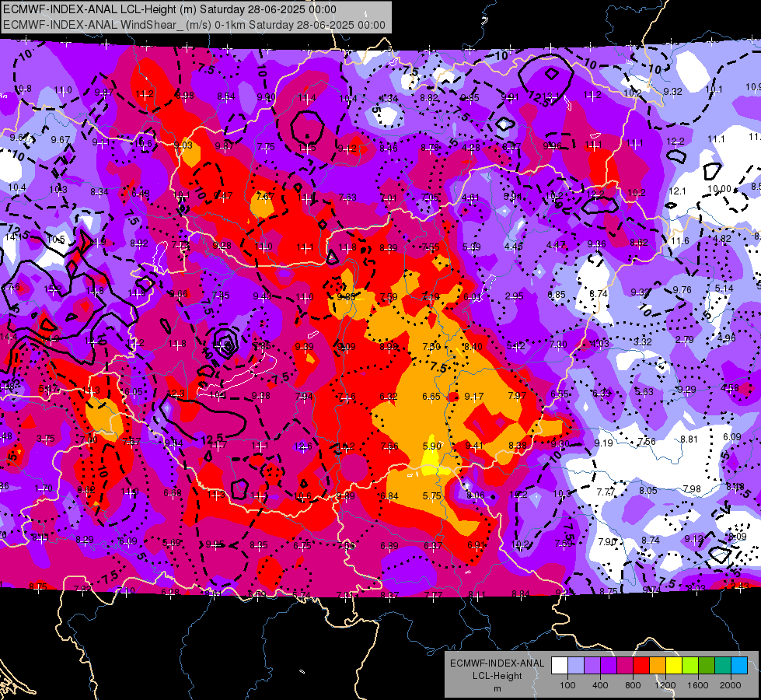The width and height of the screenshot is (761, 700).
Task: Click the yellow legend swatch
Action: pyautogui.click(x=674, y=666)
